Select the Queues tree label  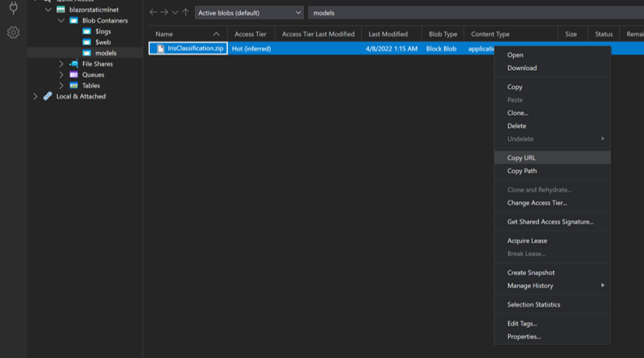(x=94, y=75)
